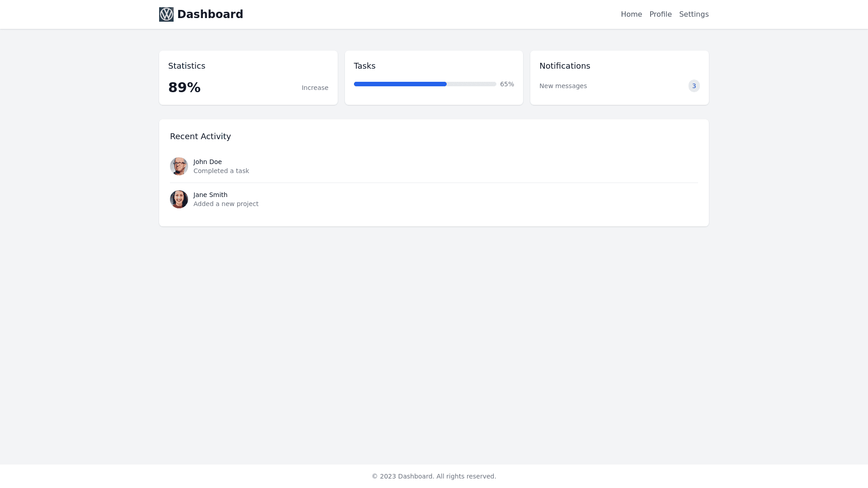Click the John Doe name text

coord(208,162)
